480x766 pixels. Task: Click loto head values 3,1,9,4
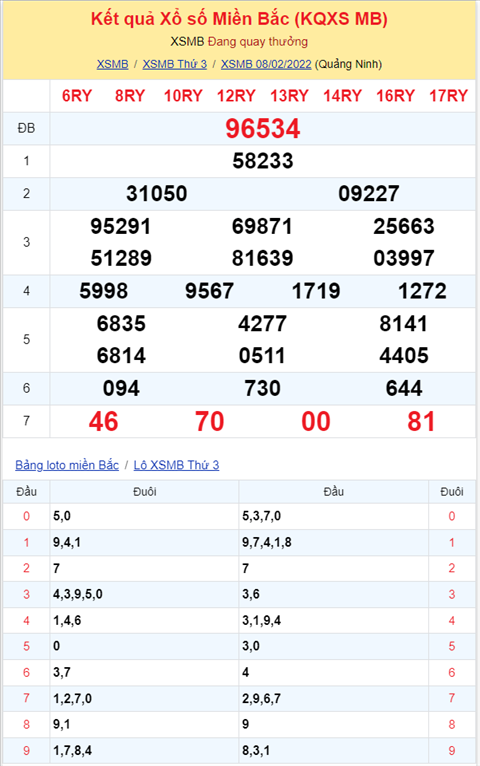pos(261,620)
